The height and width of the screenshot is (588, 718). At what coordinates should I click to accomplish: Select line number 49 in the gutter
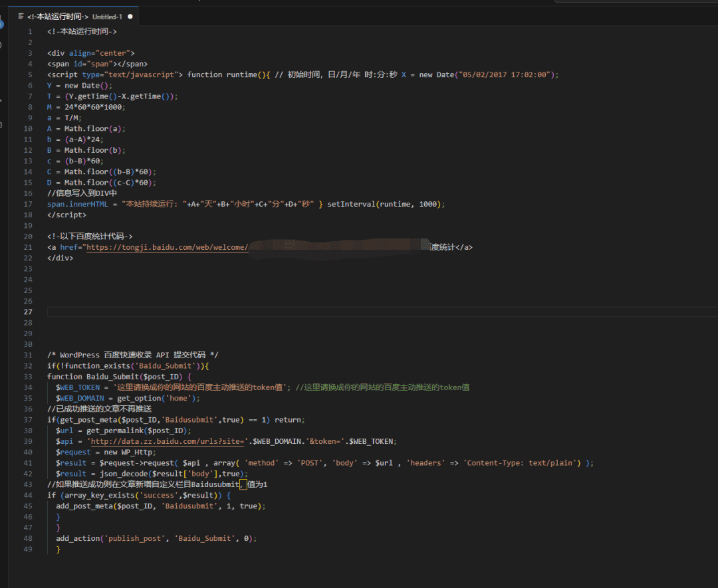pos(28,549)
